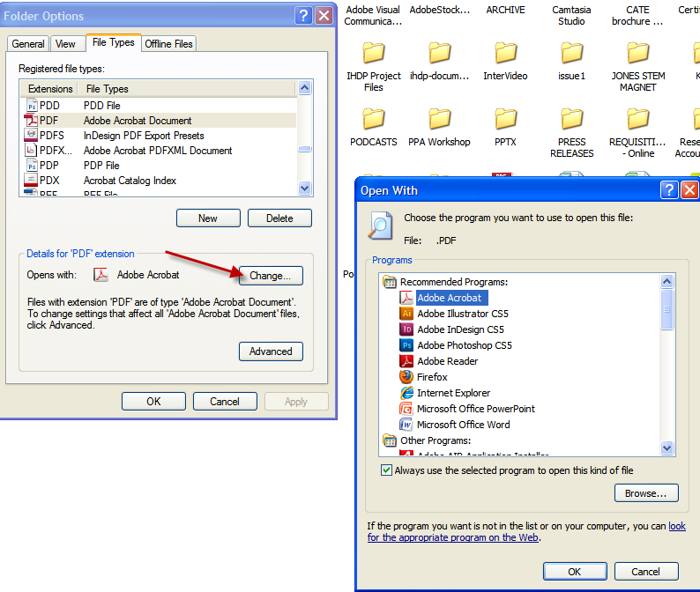Click the PDD file type icon

(31, 106)
